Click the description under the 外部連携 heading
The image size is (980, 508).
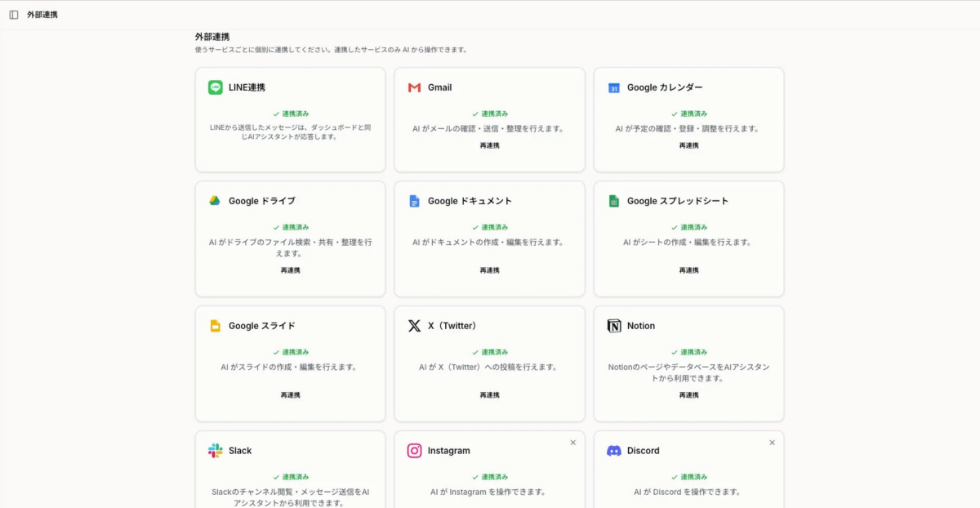pyautogui.click(x=331, y=50)
